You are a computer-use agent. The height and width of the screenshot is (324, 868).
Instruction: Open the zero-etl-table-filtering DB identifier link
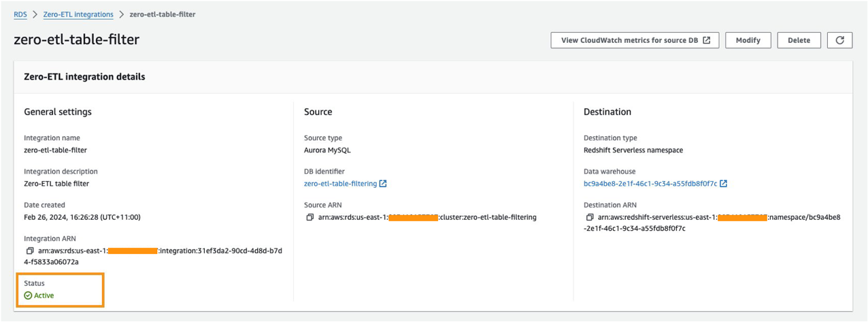[x=340, y=184]
